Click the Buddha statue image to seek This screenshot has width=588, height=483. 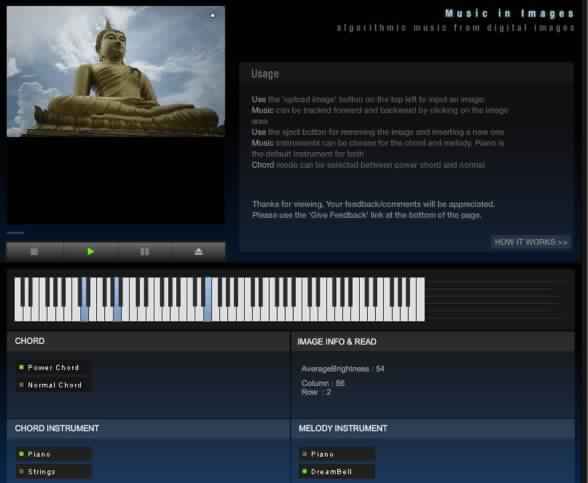[116, 71]
